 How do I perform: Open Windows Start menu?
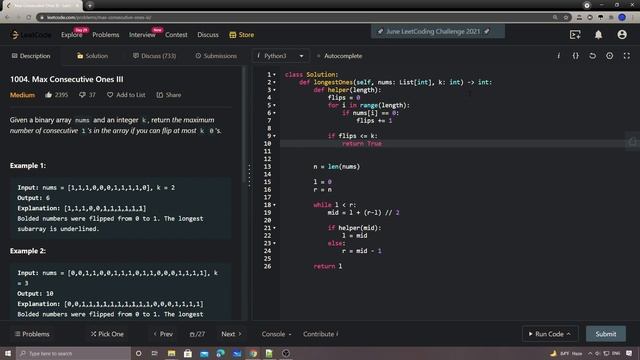point(8,353)
